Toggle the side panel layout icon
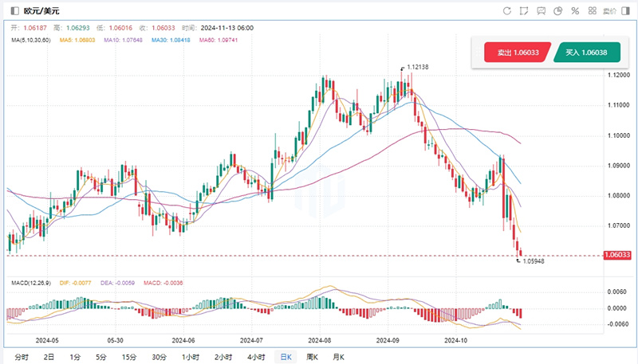 click(x=625, y=11)
